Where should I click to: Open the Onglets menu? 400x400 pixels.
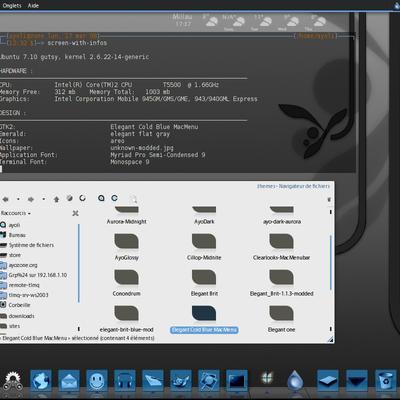tap(12, 5)
